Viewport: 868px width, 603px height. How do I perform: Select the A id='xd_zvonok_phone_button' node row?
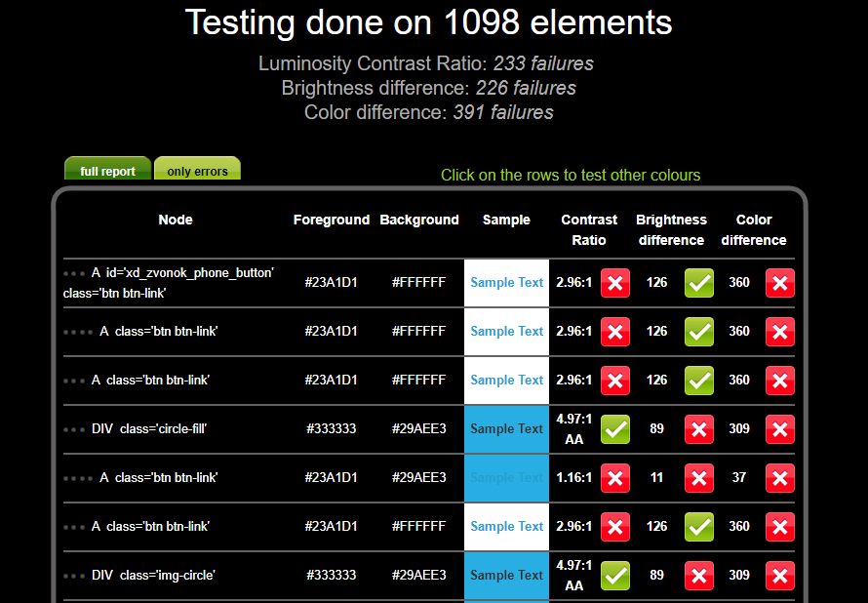tap(429, 283)
